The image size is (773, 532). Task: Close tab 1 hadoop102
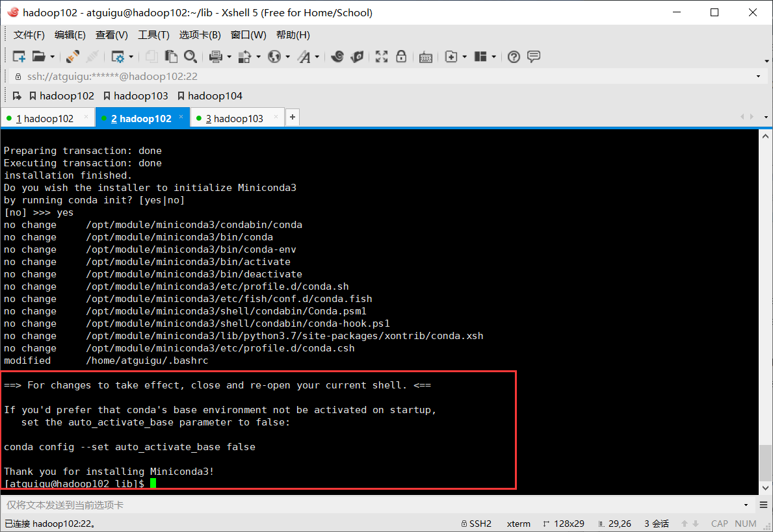click(86, 117)
